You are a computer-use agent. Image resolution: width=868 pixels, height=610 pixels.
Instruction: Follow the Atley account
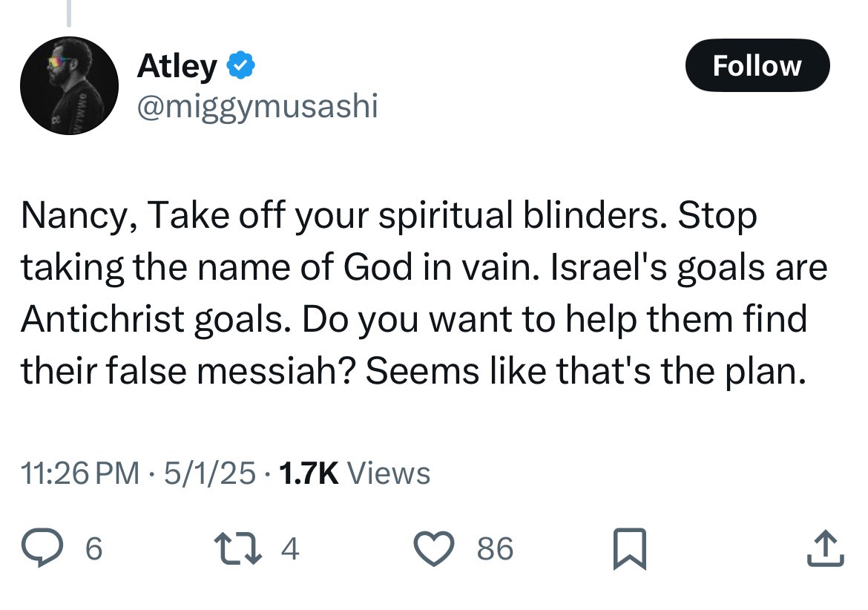[x=757, y=66]
